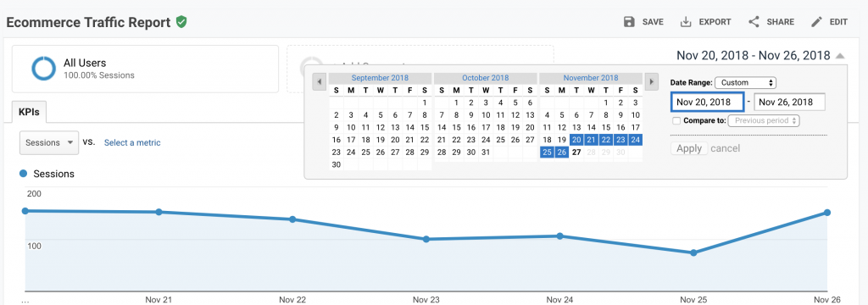The image size is (868, 305).
Task: Click the Edit pencil icon
Action: (816, 22)
